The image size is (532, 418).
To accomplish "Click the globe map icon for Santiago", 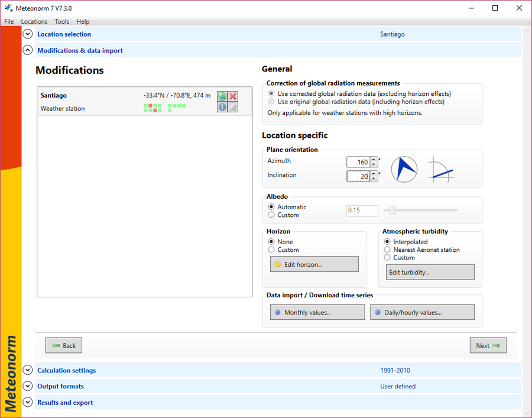I will 222,96.
